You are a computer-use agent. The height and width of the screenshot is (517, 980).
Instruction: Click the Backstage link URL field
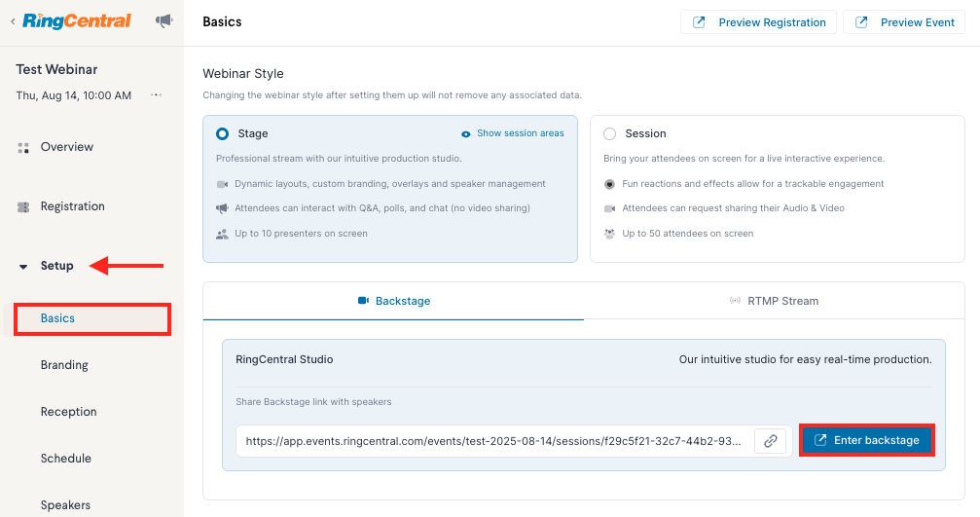493,441
